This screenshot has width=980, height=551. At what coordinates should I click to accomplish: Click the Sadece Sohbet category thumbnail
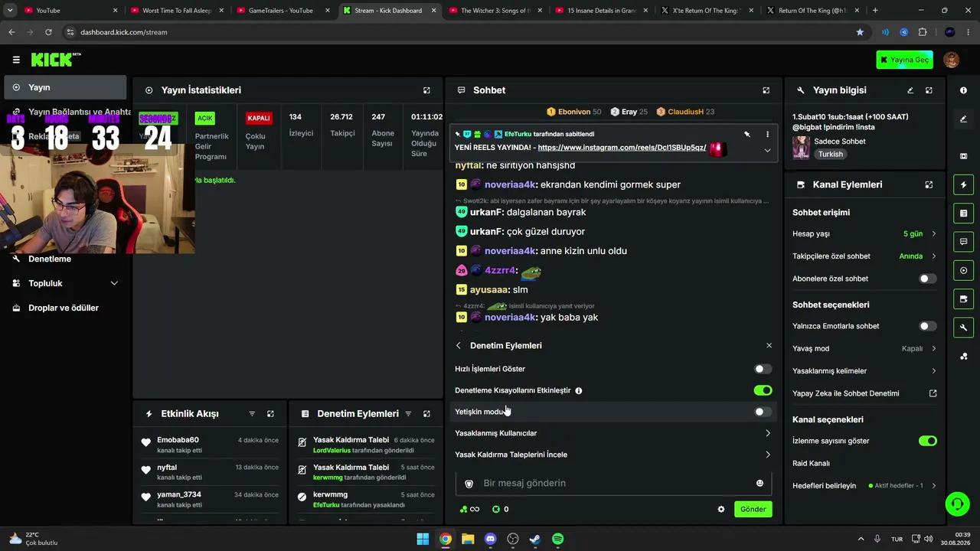(801, 148)
